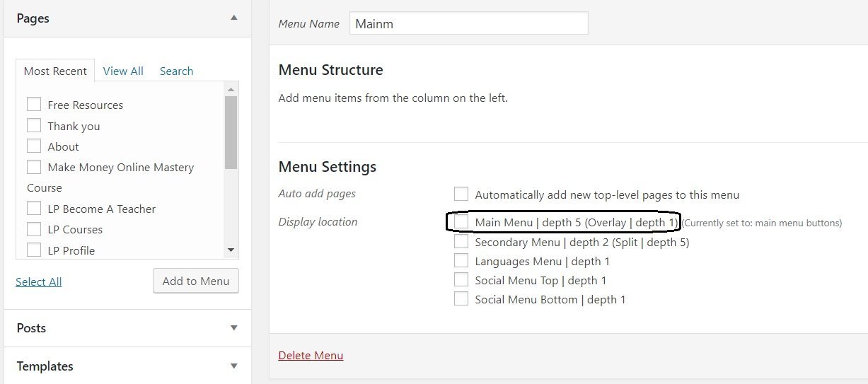Click the Select All link
The height and width of the screenshot is (384, 868).
click(39, 281)
